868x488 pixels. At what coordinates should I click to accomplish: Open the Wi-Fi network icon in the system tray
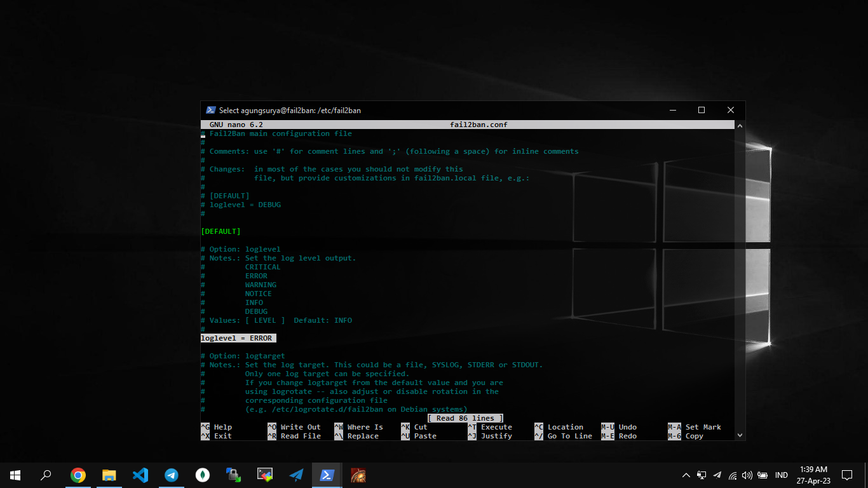[733, 475]
